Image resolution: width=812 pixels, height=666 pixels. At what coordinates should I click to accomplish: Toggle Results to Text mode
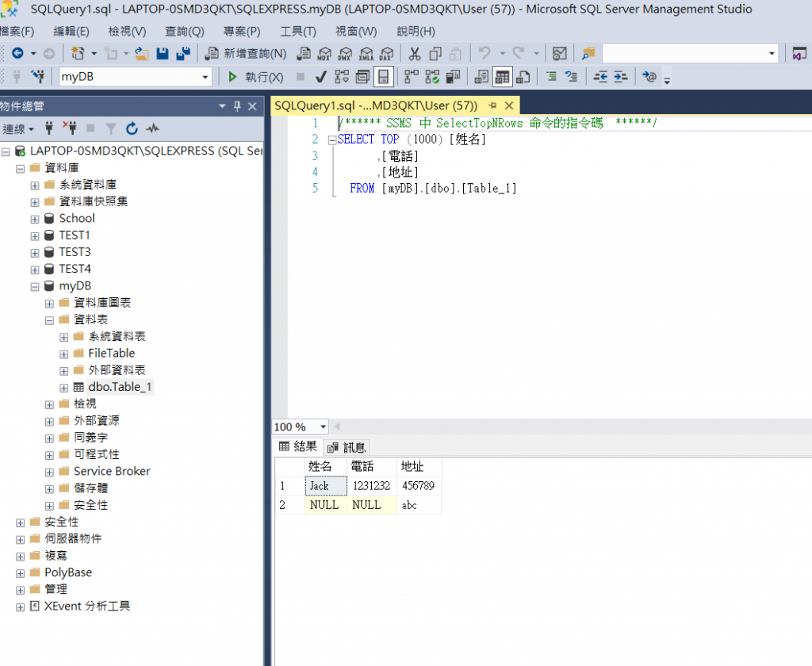click(481, 77)
